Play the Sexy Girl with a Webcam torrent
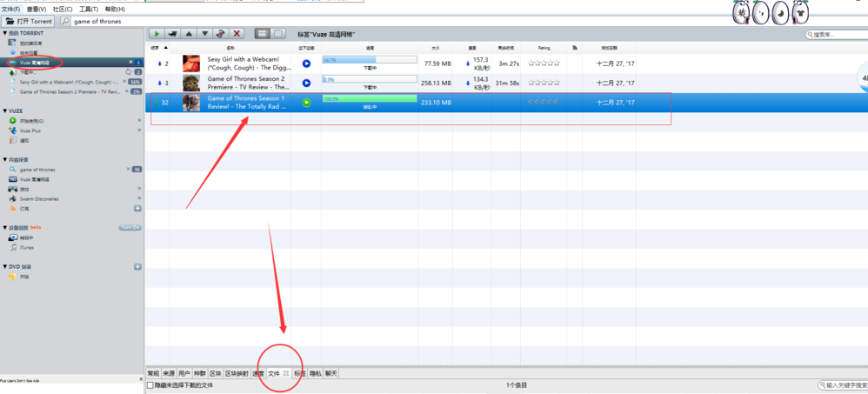 point(306,63)
